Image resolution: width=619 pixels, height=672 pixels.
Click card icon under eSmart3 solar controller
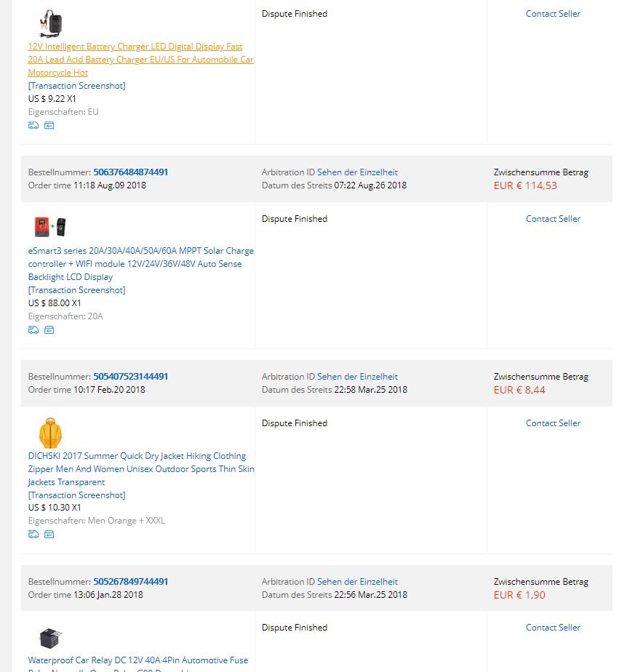[x=49, y=329]
